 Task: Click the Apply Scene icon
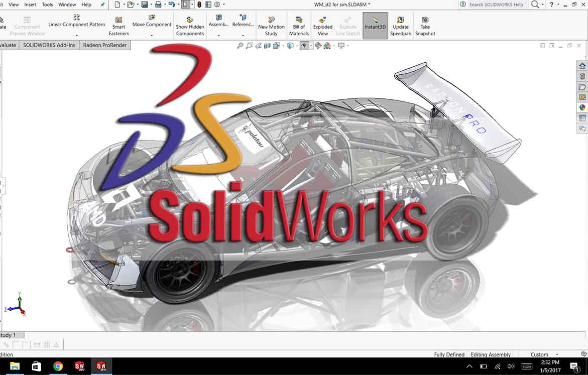pos(327,46)
